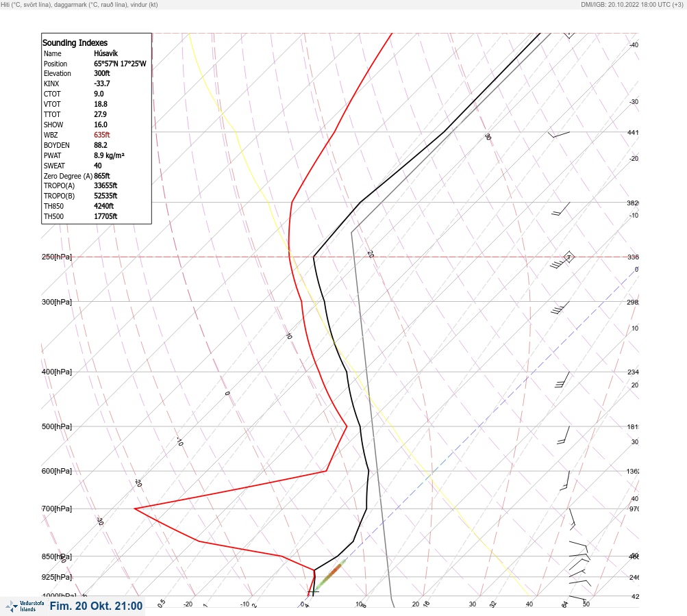Click the 'Sounding Indexes' title
687x616 pixels.
75,42
